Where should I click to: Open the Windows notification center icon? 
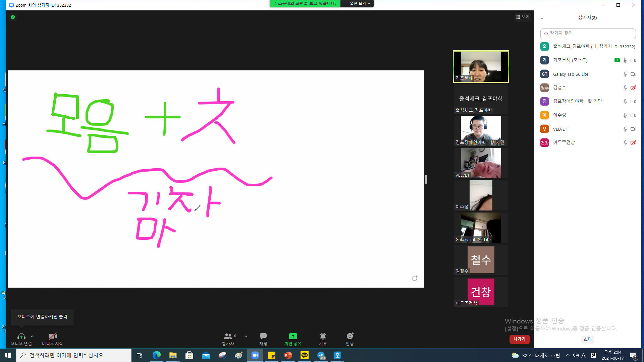[x=633, y=356]
